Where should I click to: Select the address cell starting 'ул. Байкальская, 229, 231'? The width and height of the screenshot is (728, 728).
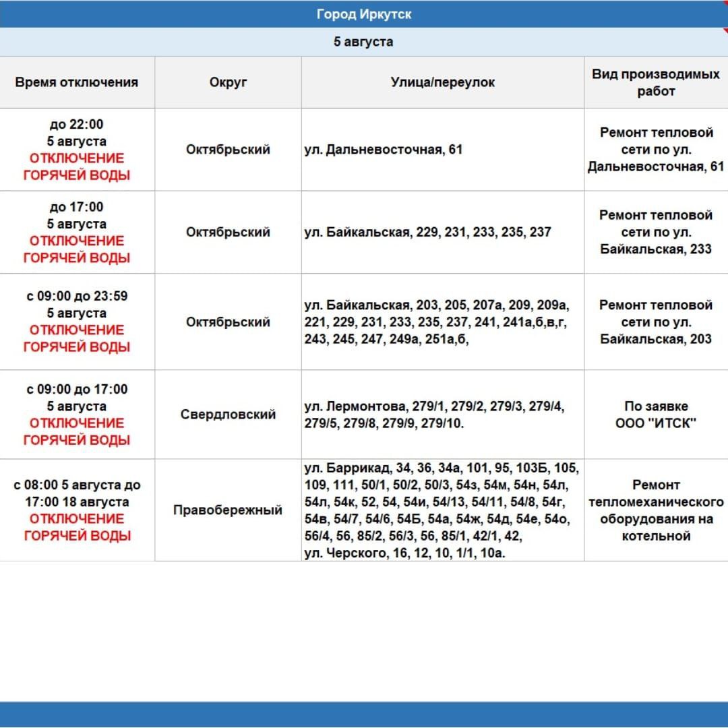pyautogui.click(x=442, y=232)
